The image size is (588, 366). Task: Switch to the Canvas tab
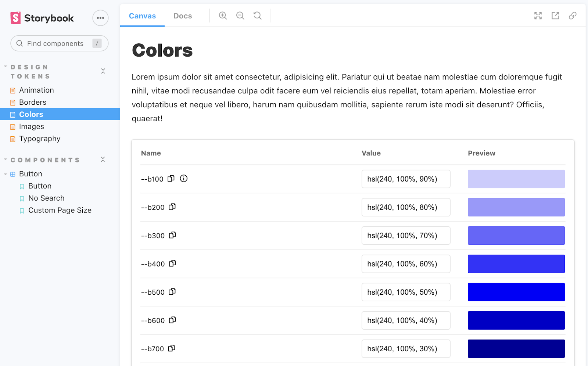(142, 16)
